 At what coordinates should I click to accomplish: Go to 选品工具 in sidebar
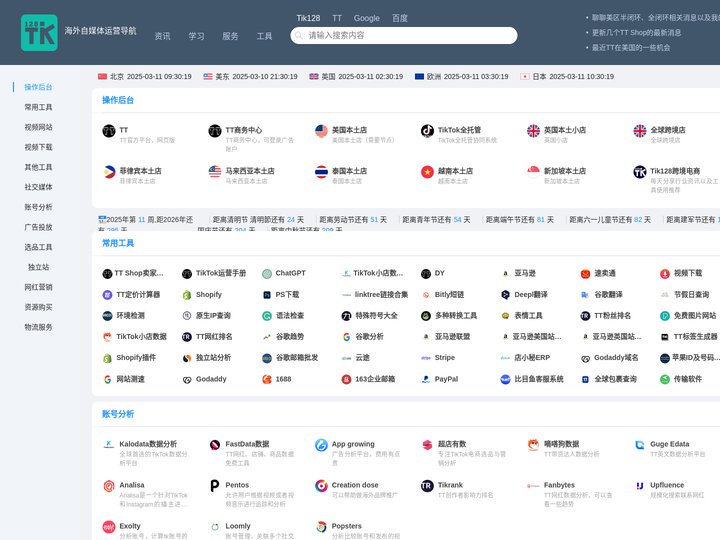point(39,247)
